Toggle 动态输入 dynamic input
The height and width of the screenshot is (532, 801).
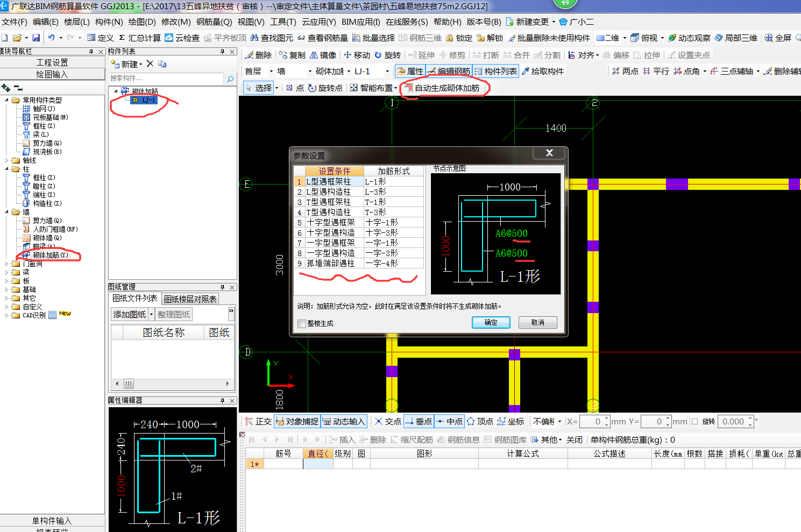tap(344, 421)
